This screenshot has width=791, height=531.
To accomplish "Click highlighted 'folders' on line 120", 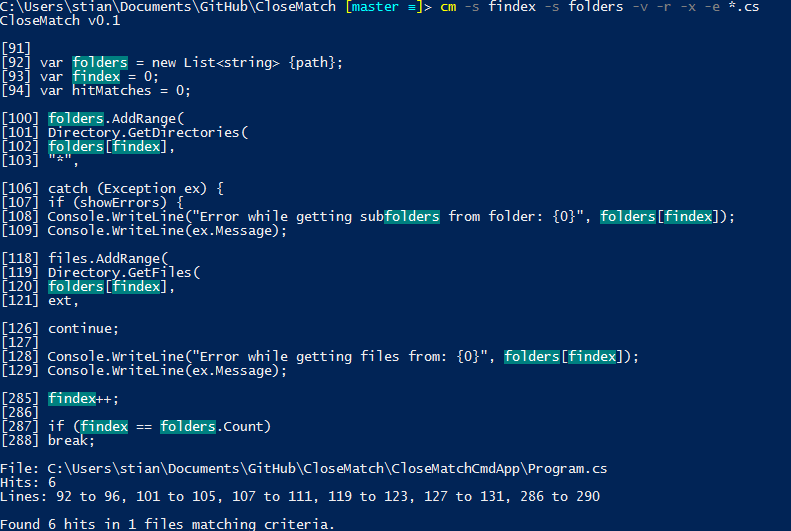I will [x=76, y=287].
